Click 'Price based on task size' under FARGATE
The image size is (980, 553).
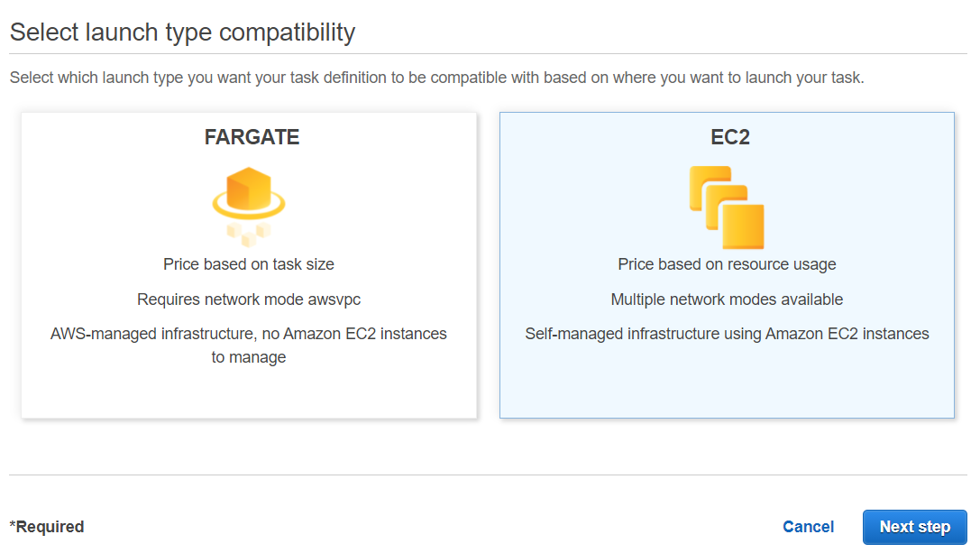click(248, 264)
